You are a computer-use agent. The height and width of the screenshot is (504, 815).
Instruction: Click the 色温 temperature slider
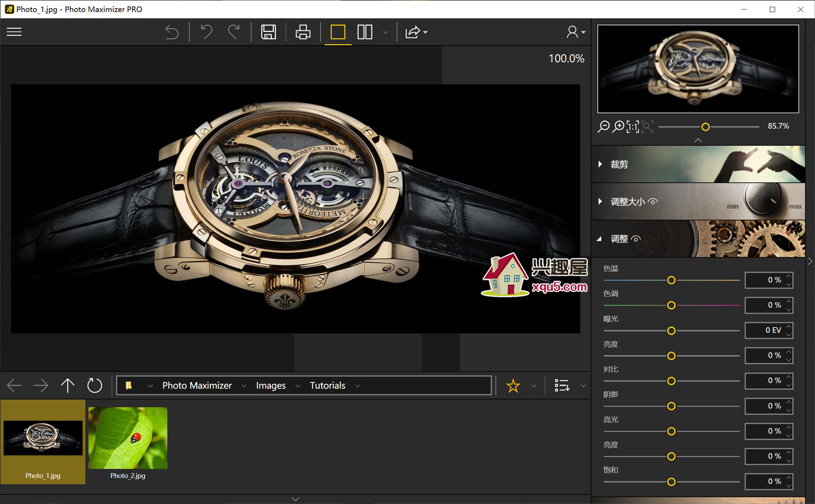(x=672, y=280)
